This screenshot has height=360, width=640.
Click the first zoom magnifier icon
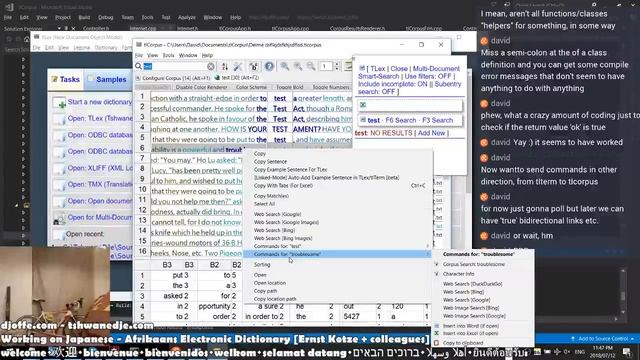284,66
